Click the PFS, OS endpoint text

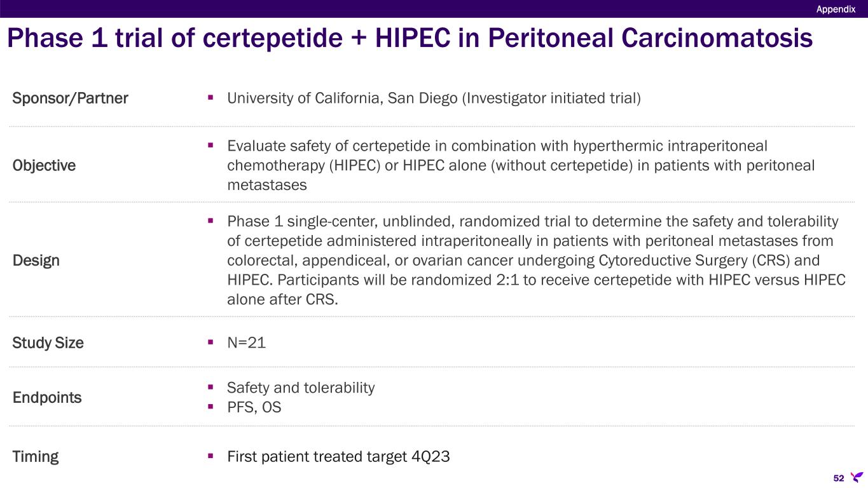point(254,407)
